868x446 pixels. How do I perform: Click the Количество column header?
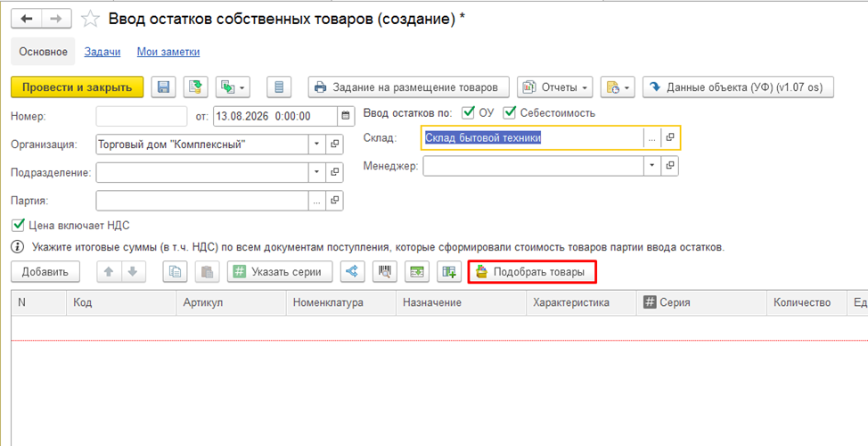(x=807, y=302)
